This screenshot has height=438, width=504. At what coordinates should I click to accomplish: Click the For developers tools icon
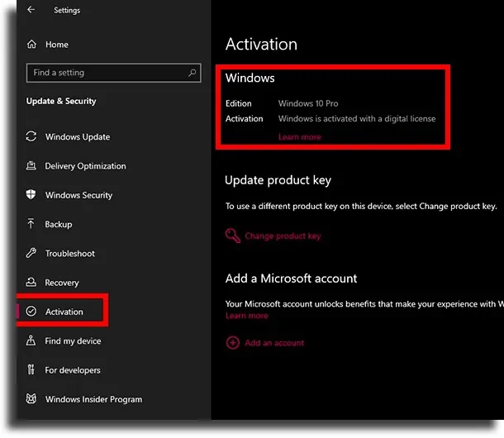click(31, 369)
